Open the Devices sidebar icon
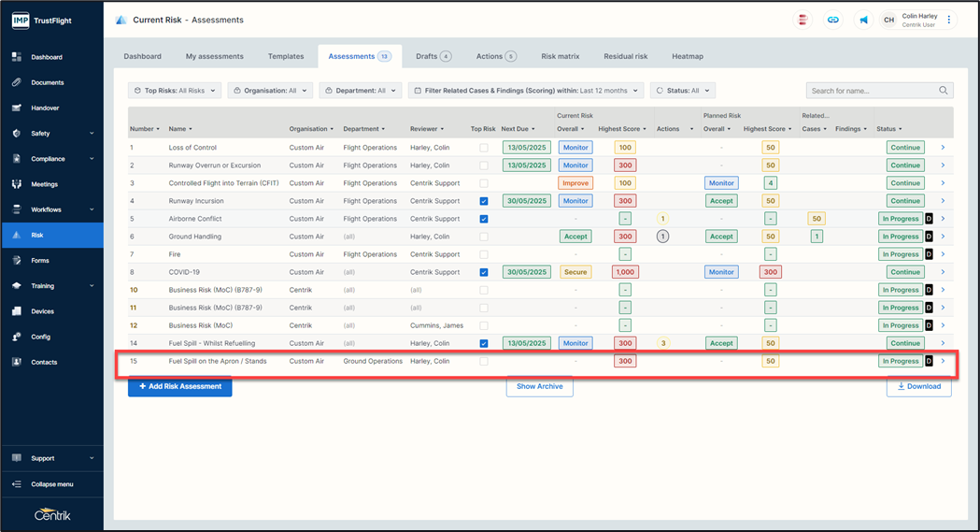The height and width of the screenshot is (532, 980). coord(17,311)
